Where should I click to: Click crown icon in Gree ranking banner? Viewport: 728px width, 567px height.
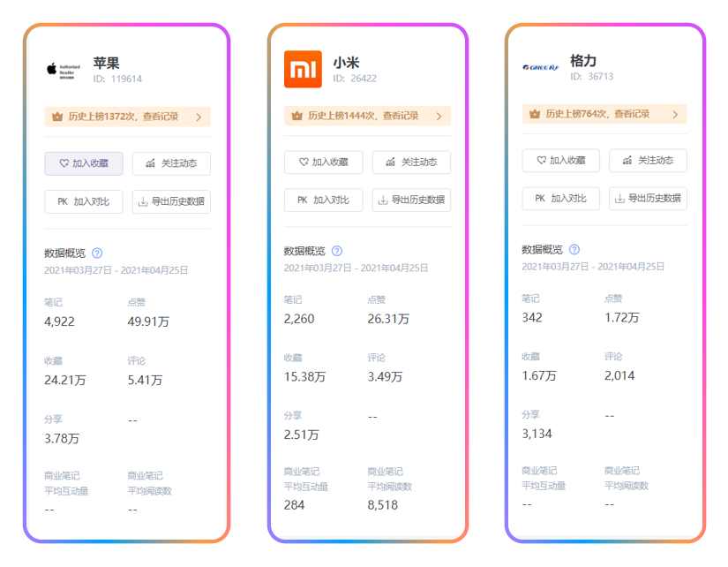coord(534,114)
